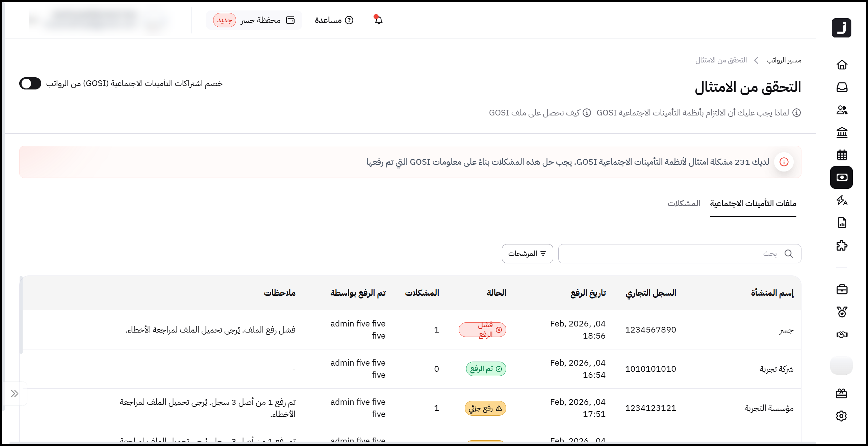Toggle GOSI contributions deduction switch
The width and height of the screenshot is (868, 446).
tap(30, 83)
